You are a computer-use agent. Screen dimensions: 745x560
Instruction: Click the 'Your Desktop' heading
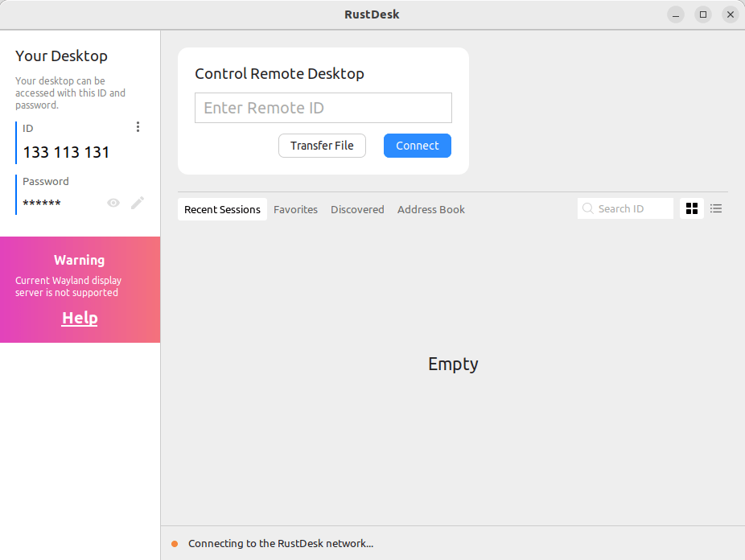coord(61,56)
